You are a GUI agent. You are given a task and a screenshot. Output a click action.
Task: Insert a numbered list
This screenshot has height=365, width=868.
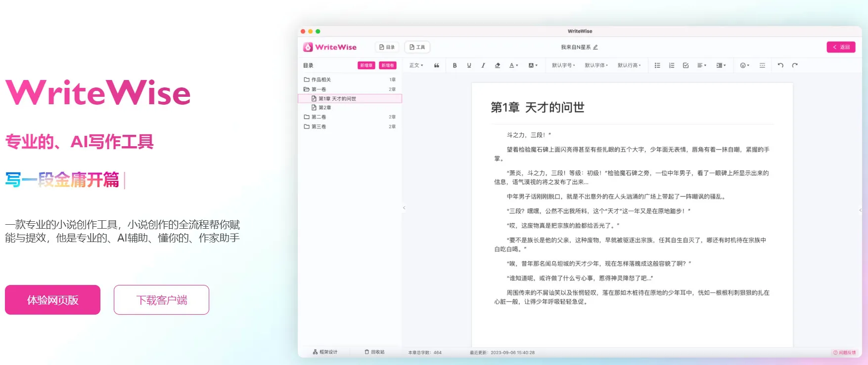pyautogui.click(x=672, y=65)
